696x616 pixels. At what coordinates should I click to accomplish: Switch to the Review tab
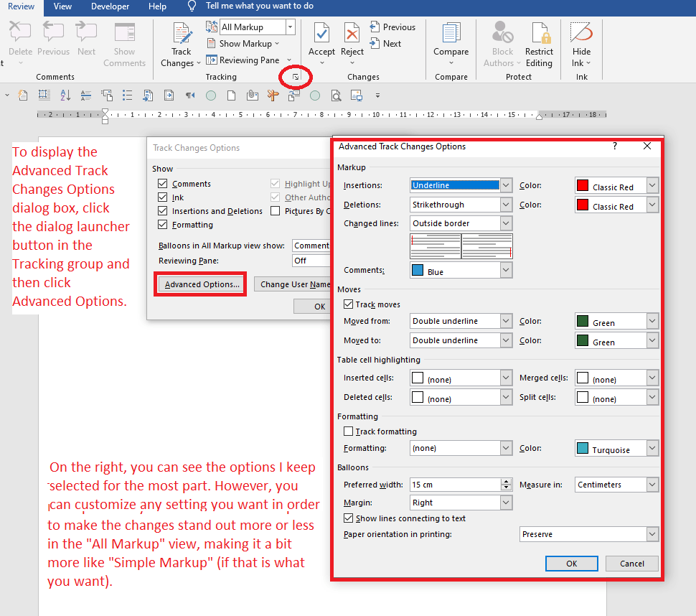(x=21, y=6)
